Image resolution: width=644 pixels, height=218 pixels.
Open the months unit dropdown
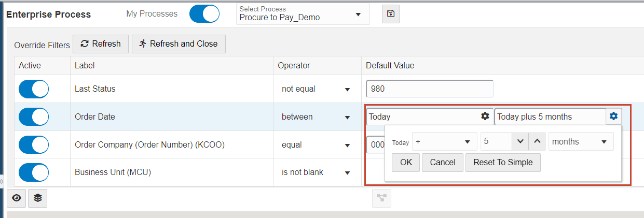[581, 141]
